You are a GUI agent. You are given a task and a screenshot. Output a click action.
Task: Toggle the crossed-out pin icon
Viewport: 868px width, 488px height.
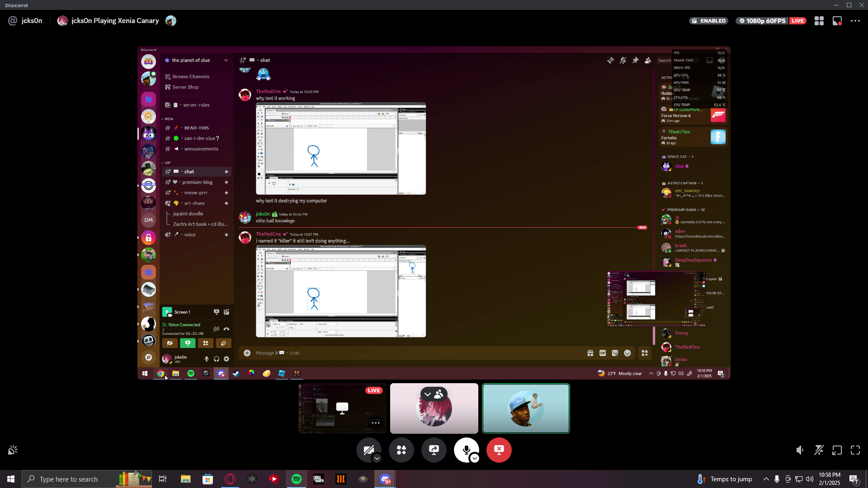point(819,450)
